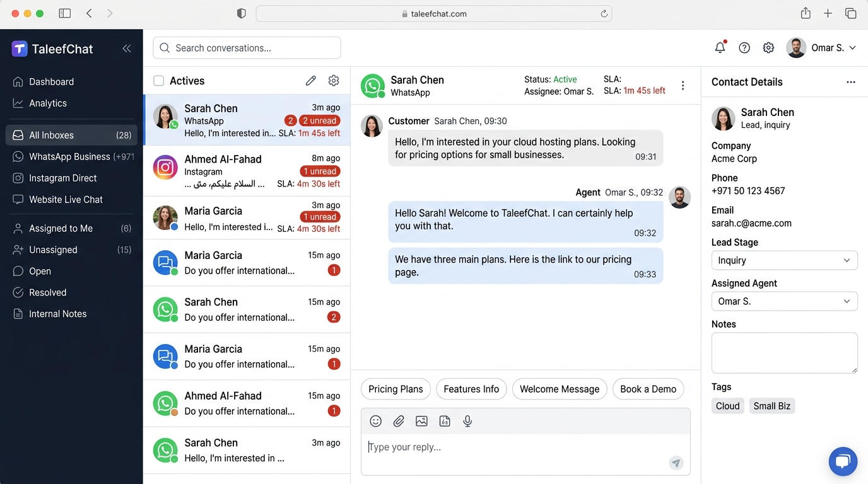Open Maria Garcia conversation from 3m ago

click(247, 218)
